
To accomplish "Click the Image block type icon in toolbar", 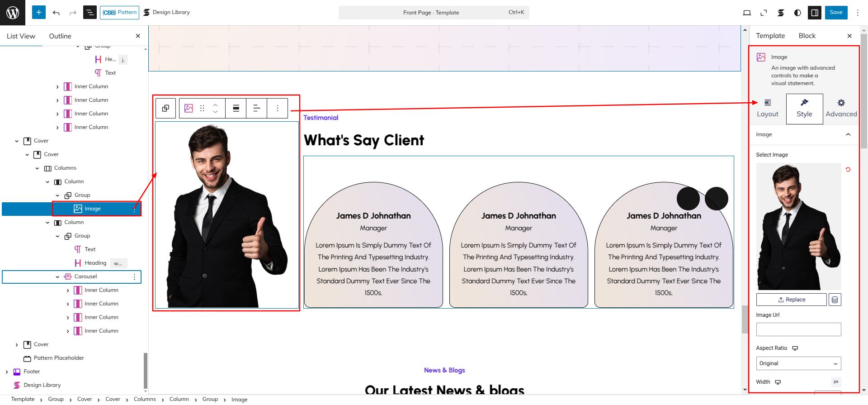I will click(x=189, y=108).
